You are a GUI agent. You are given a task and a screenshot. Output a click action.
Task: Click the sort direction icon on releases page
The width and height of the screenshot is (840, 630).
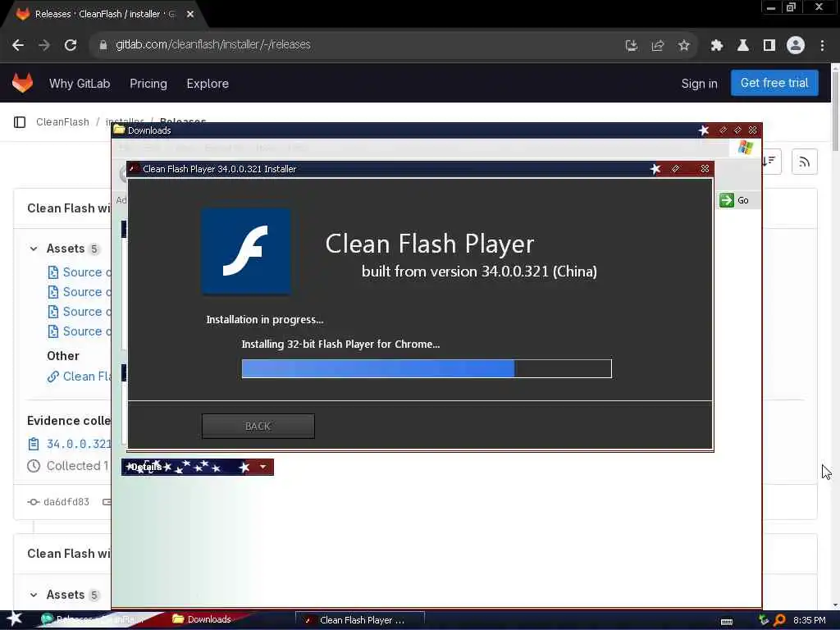[769, 161]
